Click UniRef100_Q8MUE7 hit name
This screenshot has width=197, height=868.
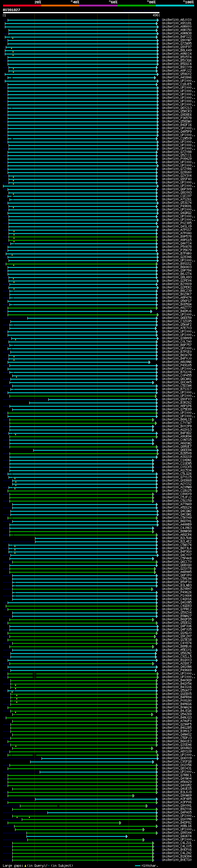[176, 447]
